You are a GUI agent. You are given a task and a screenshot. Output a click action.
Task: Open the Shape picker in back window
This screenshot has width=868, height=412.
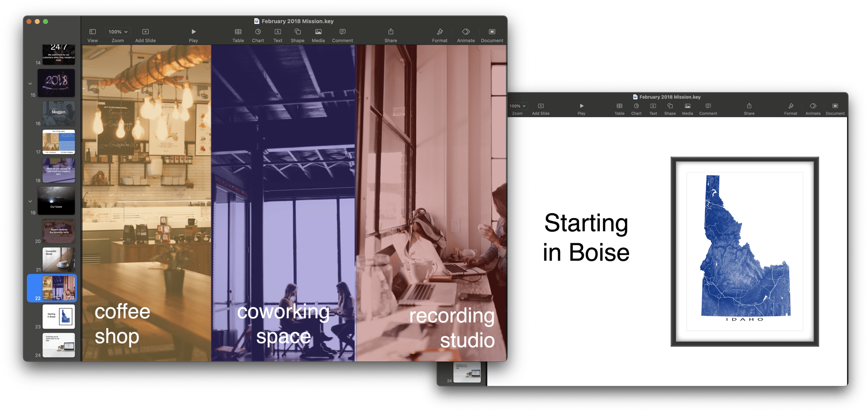point(670,106)
